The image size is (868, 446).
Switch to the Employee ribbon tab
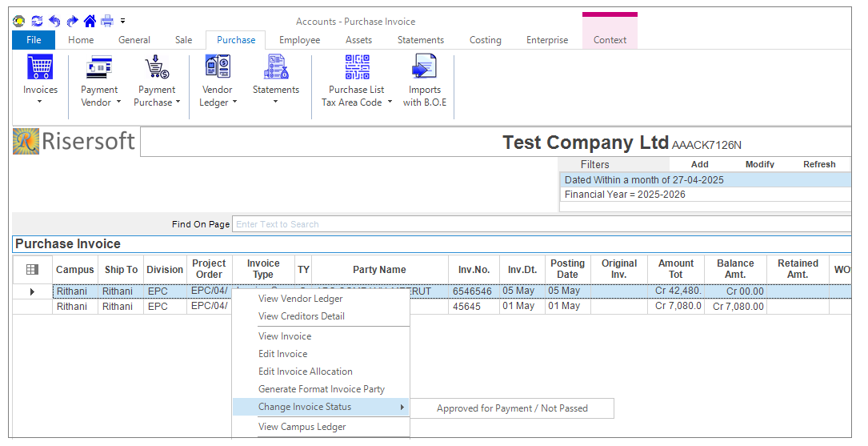click(x=299, y=40)
